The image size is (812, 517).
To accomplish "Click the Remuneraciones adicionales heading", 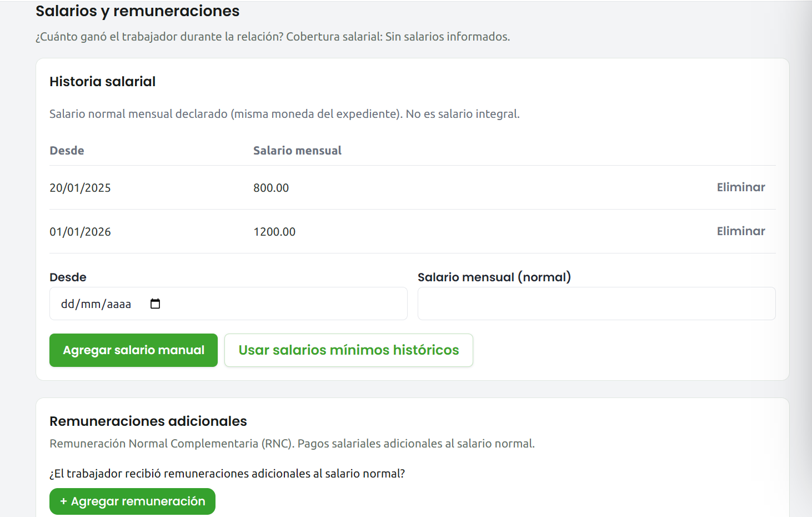I will (x=148, y=421).
